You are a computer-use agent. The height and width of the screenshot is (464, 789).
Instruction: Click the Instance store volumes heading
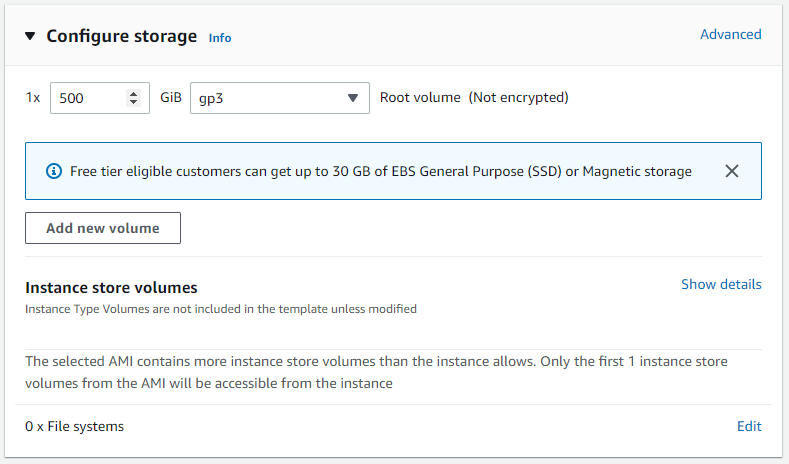coord(111,288)
